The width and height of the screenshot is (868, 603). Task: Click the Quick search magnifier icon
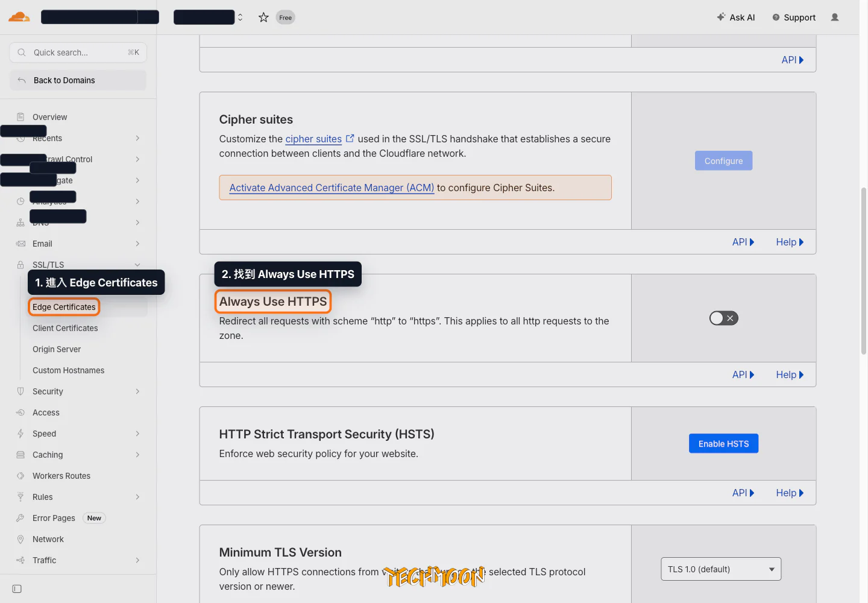click(22, 52)
